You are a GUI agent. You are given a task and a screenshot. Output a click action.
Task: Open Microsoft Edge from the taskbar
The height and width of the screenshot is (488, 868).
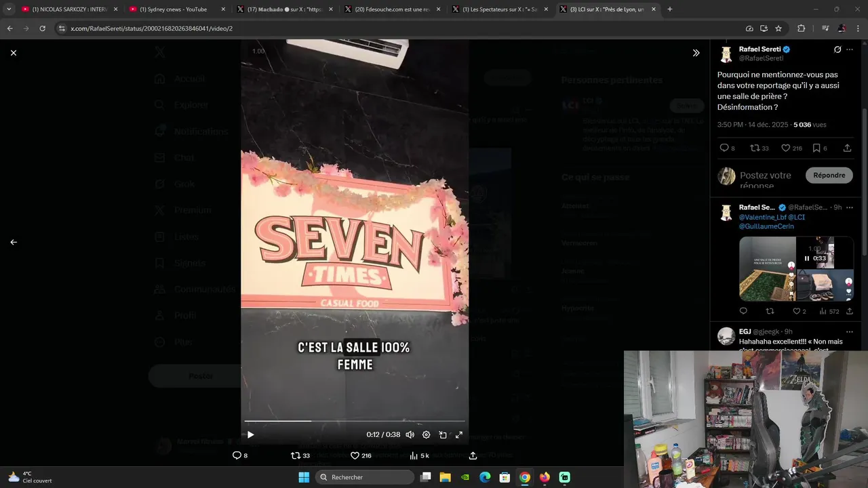pyautogui.click(x=485, y=477)
